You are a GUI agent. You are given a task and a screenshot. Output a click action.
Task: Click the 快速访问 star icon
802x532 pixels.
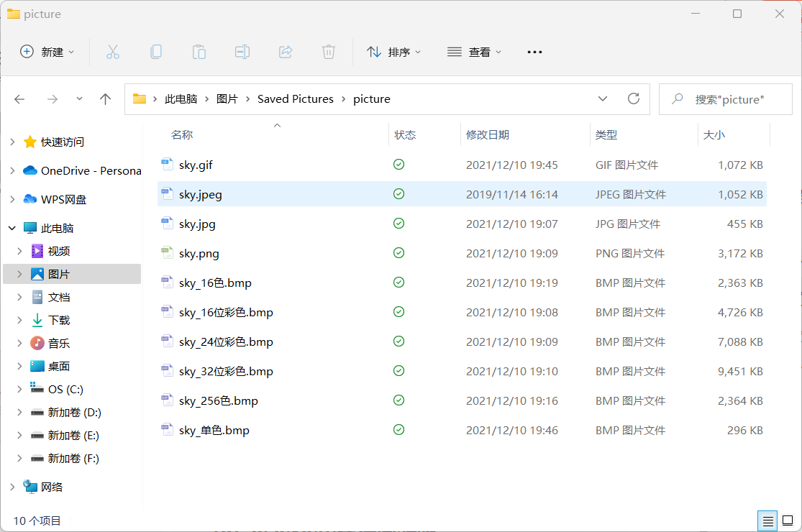pyautogui.click(x=30, y=142)
